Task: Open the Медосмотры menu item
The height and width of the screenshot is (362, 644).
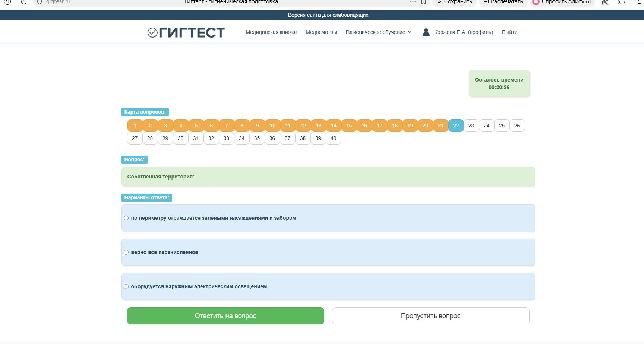Action: 321,32
